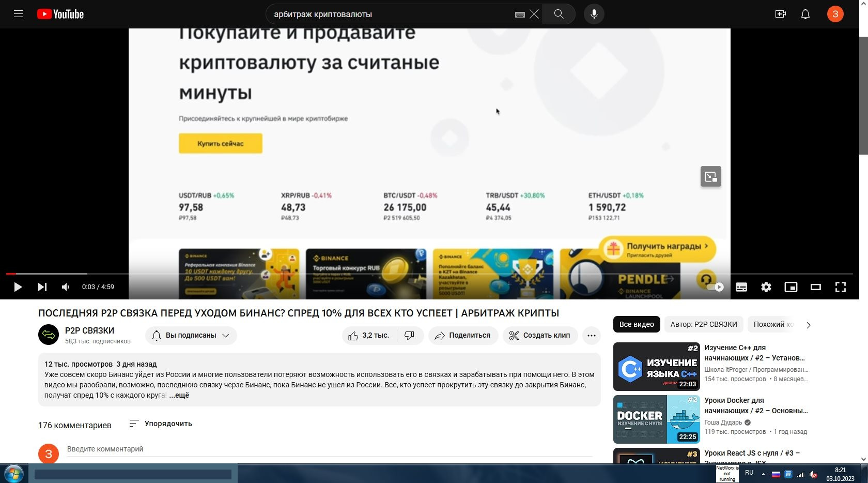Toggle the autoplay switch
Viewport: 868px width, 483px height.
pos(715,287)
